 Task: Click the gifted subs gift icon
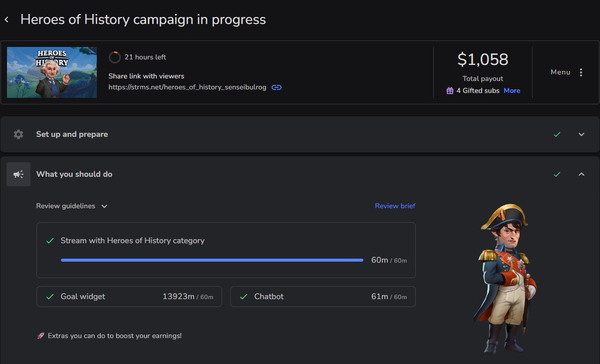[x=450, y=90]
